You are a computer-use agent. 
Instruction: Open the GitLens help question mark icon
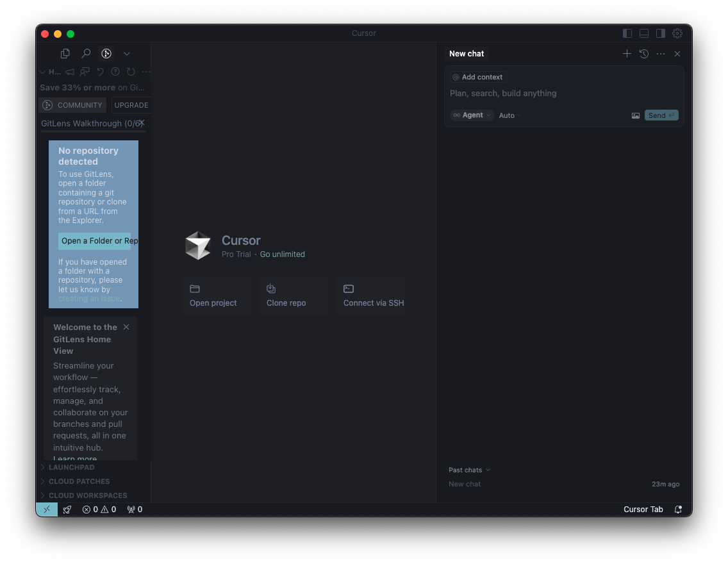pyautogui.click(x=115, y=72)
